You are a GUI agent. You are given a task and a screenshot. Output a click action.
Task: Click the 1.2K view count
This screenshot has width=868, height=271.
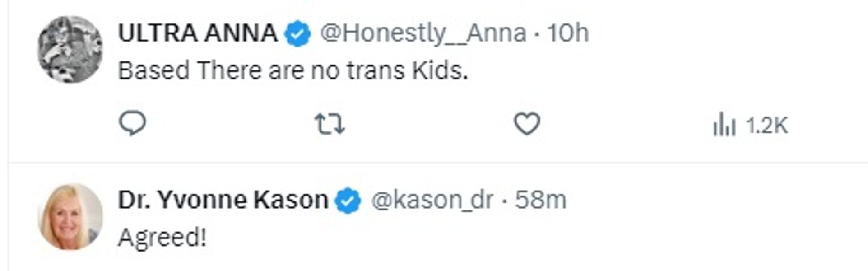pos(766,126)
